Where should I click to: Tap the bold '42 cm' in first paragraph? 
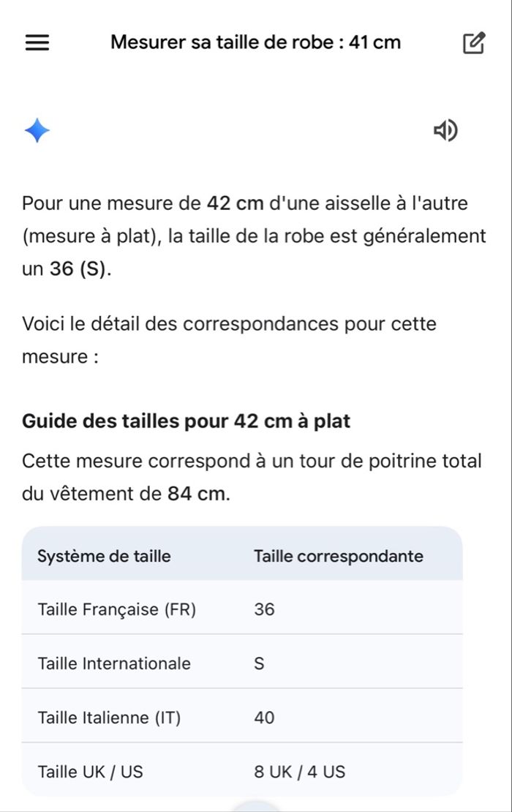click(235, 203)
